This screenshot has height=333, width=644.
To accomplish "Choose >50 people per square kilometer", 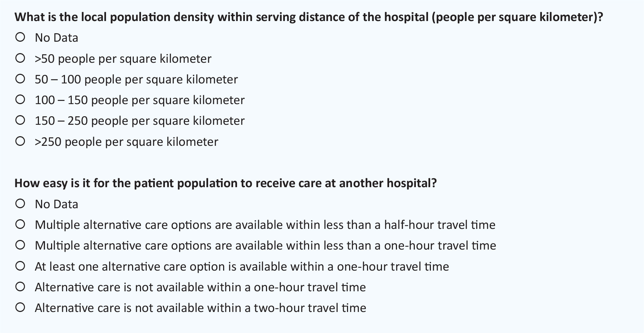I will (x=20, y=58).
